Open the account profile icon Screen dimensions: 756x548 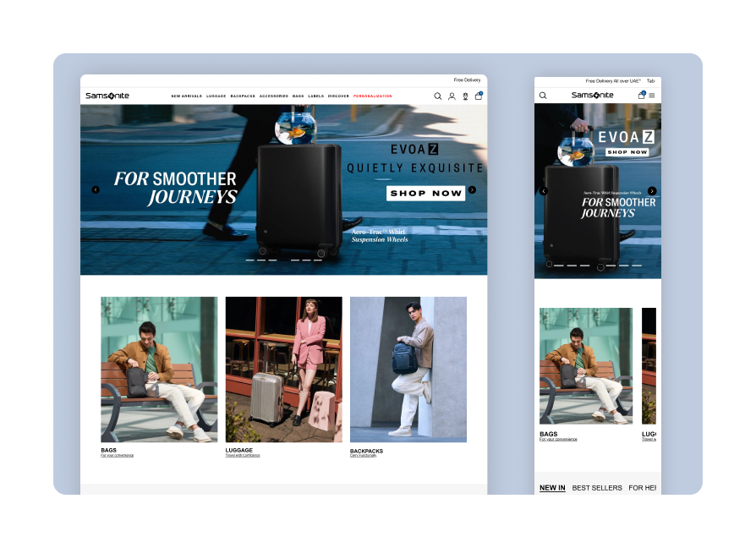point(452,96)
